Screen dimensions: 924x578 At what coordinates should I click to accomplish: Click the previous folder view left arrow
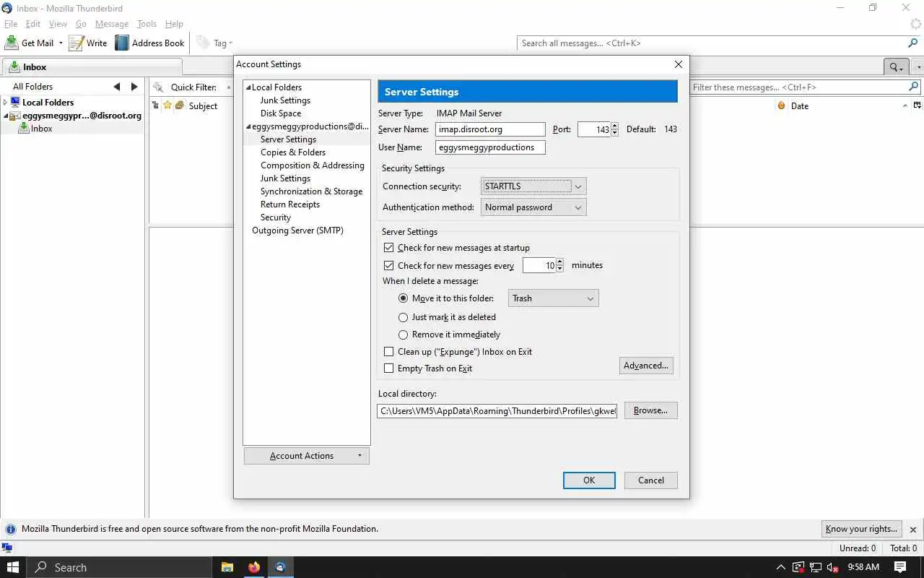pos(117,87)
